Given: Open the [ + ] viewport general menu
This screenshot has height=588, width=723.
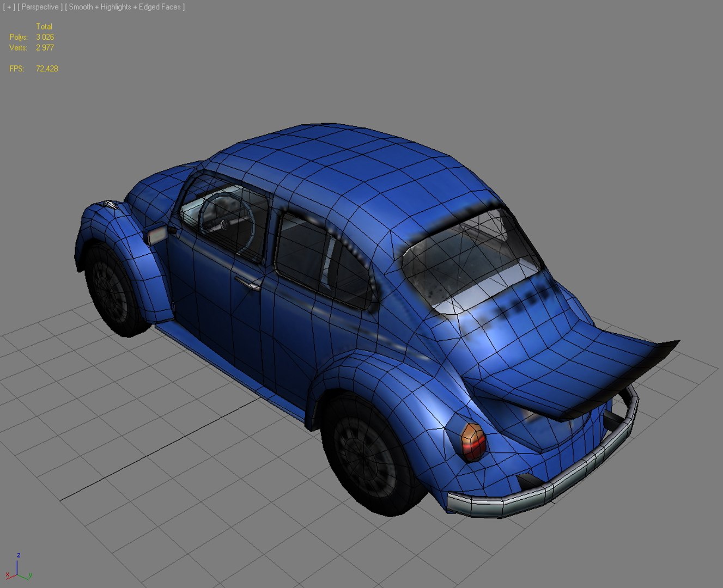Looking at the screenshot, I should coord(9,7).
